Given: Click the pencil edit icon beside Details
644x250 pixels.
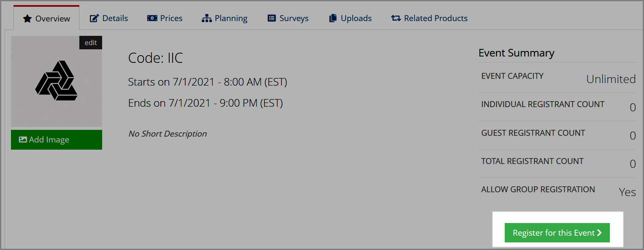Looking at the screenshot, I should [94, 19].
